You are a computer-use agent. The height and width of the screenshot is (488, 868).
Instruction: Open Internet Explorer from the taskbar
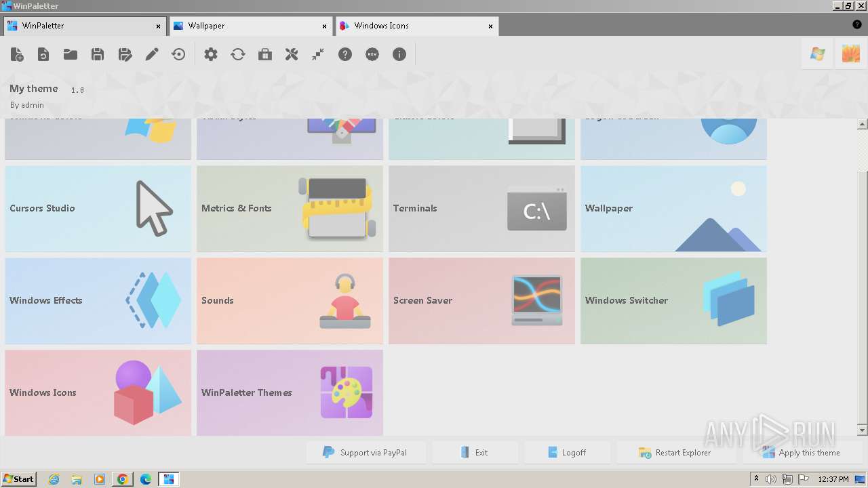(54, 479)
